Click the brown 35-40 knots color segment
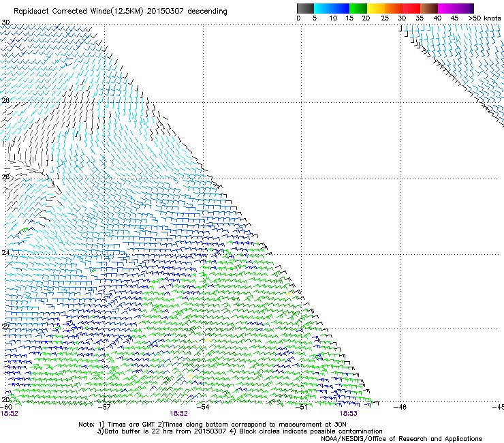Screen dimensions: 504x443 pos(429,8)
